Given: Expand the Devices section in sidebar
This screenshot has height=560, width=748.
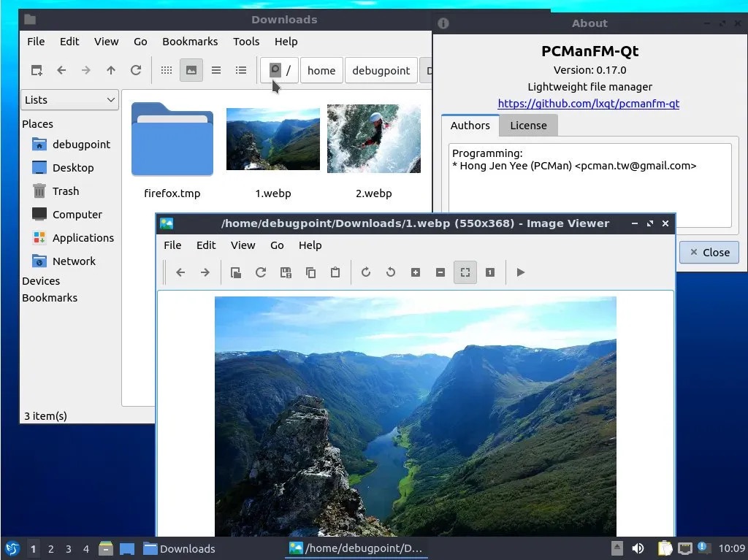Looking at the screenshot, I should (40, 280).
